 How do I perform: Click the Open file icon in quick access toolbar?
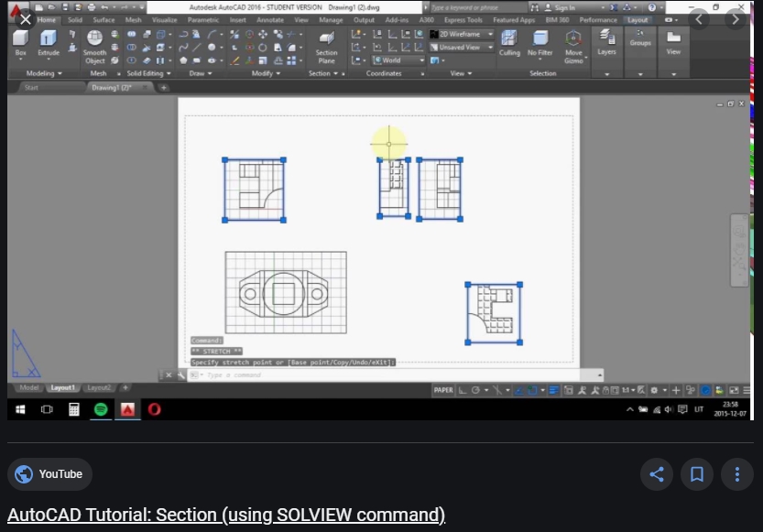[51, 7]
